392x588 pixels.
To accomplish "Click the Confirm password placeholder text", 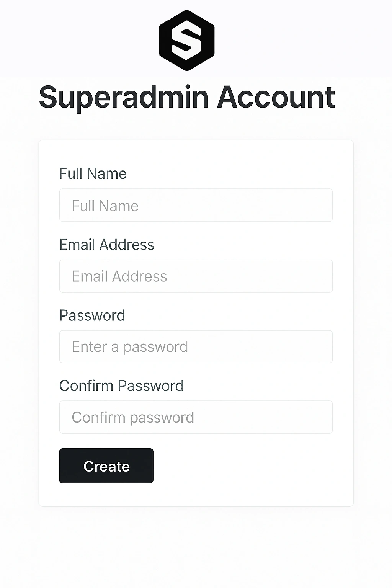I will coord(133,417).
